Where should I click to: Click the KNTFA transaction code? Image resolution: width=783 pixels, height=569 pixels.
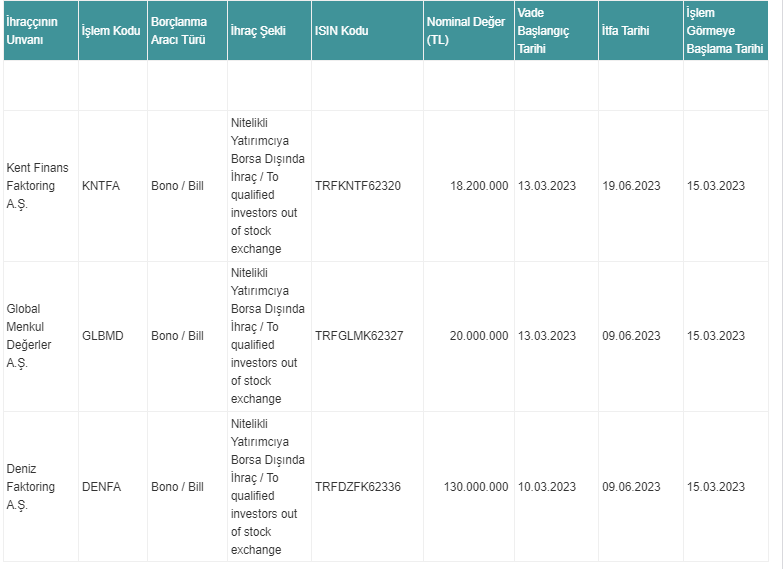click(x=101, y=186)
